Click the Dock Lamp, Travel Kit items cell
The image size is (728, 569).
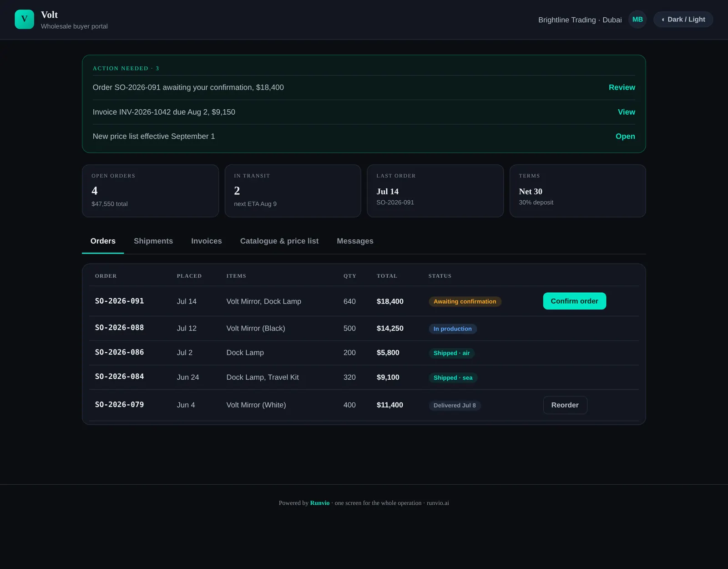(x=263, y=377)
